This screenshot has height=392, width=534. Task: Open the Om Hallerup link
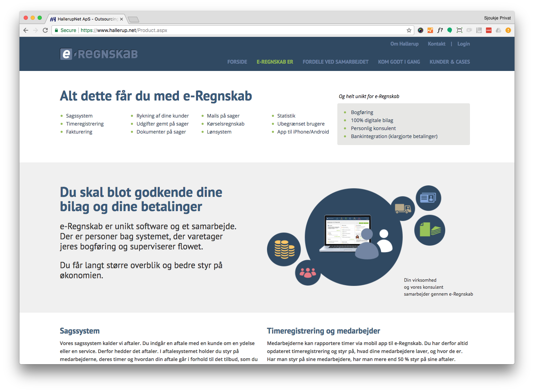coord(405,44)
